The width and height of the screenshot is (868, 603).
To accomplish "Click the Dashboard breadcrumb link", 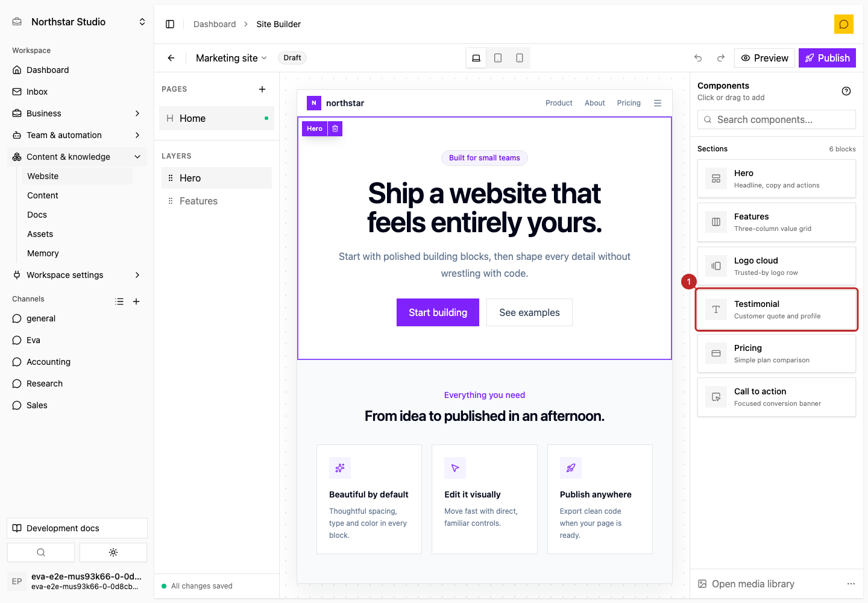I will point(215,24).
